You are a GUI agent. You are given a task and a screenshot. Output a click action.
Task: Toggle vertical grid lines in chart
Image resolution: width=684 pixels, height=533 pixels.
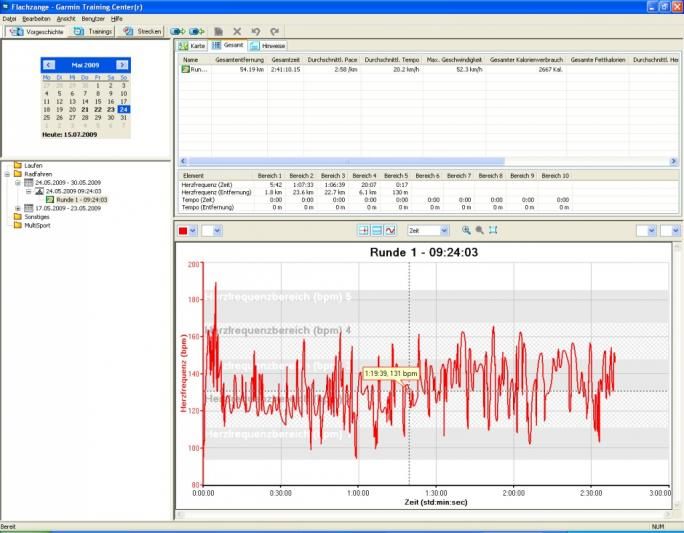pos(364,230)
